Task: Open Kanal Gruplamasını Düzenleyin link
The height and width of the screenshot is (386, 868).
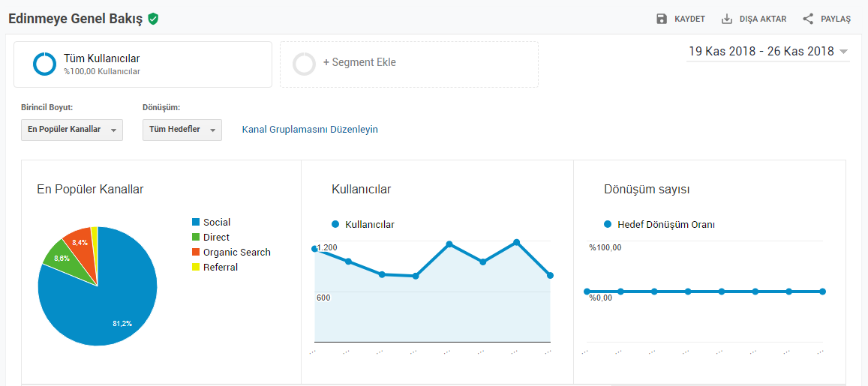Action: [310, 130]
